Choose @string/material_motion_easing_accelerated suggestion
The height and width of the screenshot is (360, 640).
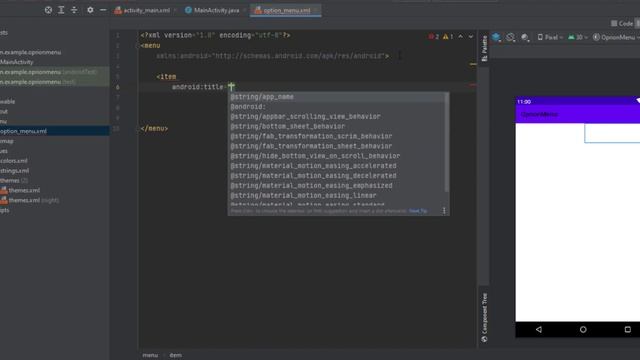(x=336, y=166)
